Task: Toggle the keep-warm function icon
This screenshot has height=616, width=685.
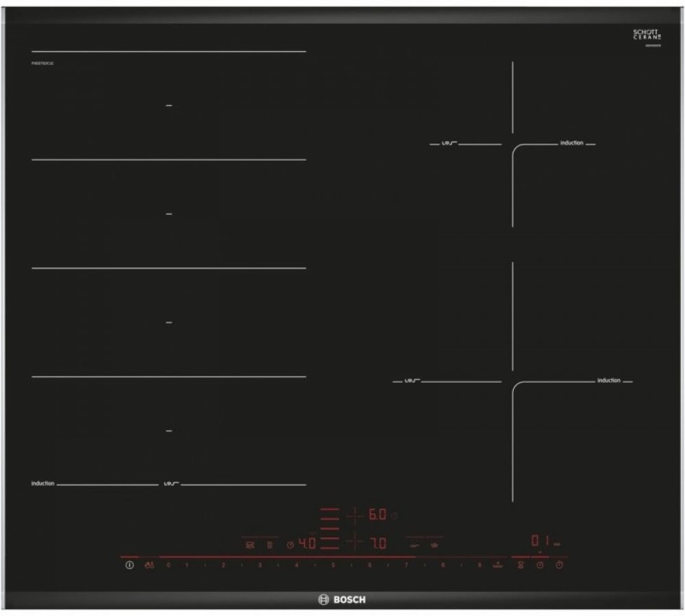Action: 414,545
